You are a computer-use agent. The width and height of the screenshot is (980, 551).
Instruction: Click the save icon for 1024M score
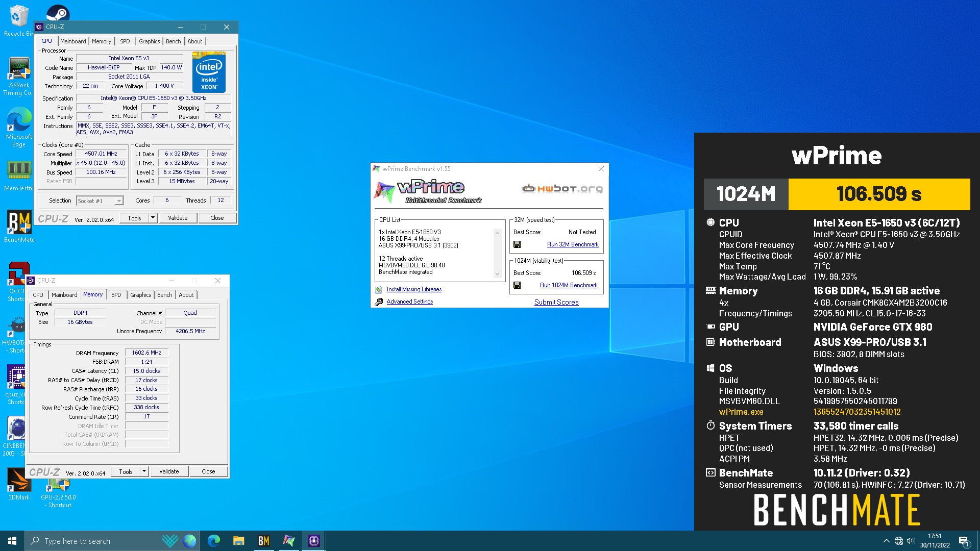517,285
